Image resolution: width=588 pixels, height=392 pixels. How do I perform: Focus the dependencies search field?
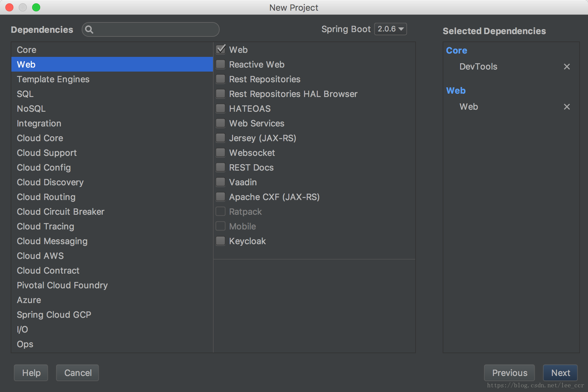[151, 29]
